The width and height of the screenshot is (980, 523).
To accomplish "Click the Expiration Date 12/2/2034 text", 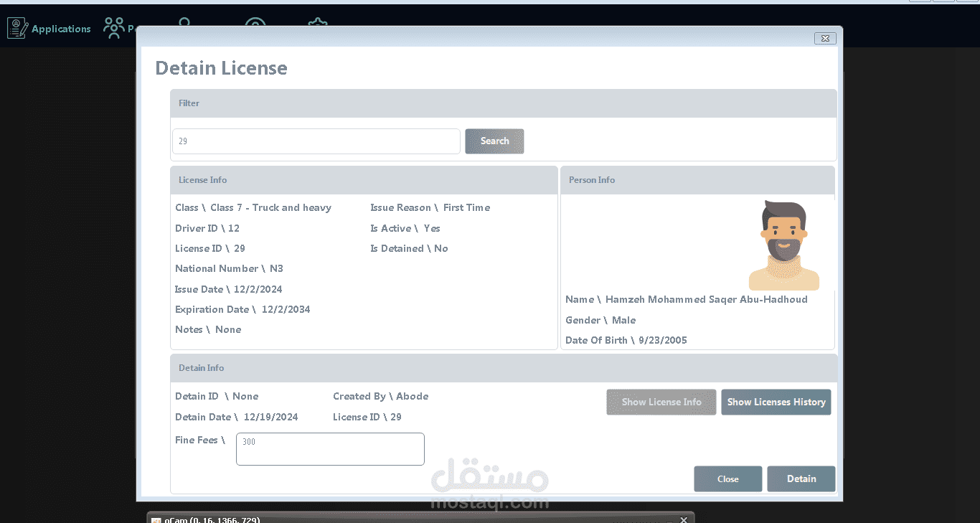I will coord(242,310).
